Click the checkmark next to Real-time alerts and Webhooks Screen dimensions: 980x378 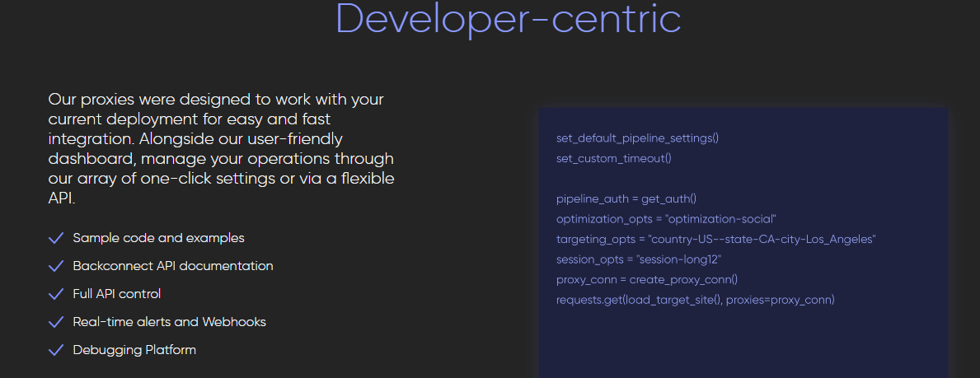click(56, 322)
